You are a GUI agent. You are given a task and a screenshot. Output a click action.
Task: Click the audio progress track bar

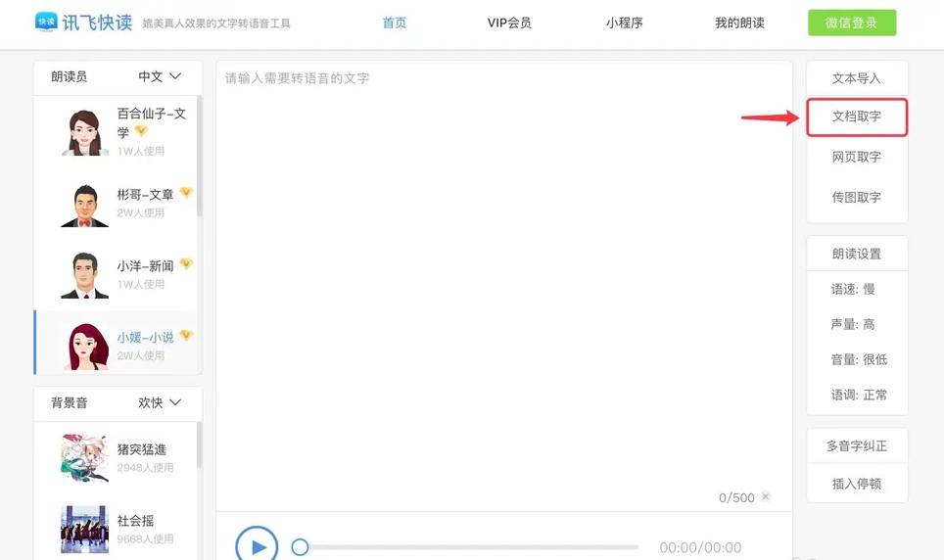pyautogui.click(x=473, y=547)
